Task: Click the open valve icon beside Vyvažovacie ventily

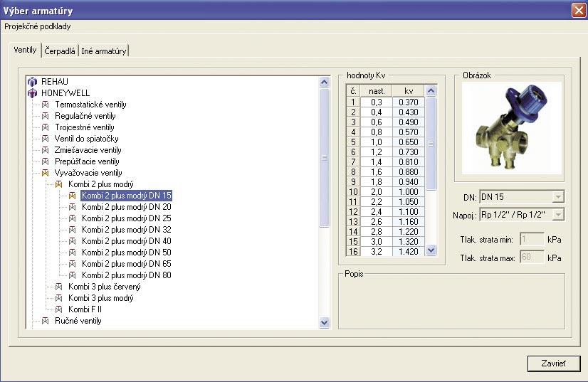Action: pyautogui.click(x=46, y=173)
